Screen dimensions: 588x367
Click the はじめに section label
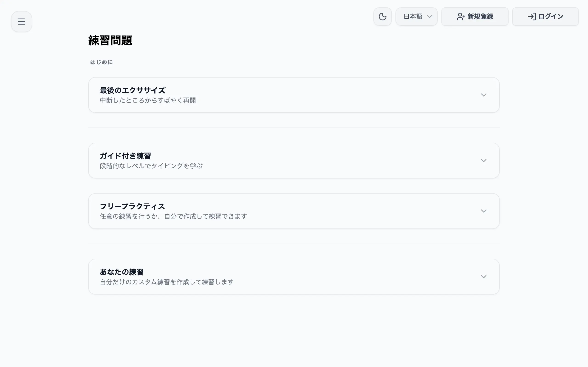(101, 62)
